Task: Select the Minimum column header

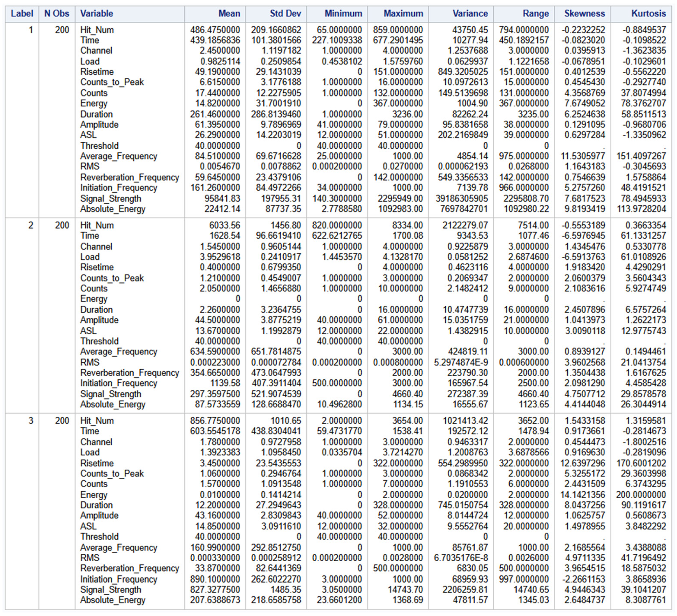Action: pos(343,13)
